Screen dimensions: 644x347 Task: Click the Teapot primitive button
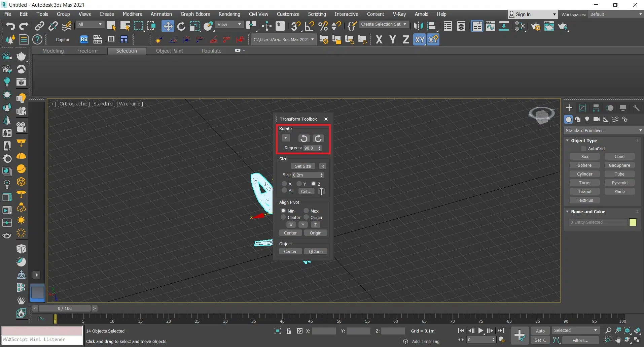584,191
